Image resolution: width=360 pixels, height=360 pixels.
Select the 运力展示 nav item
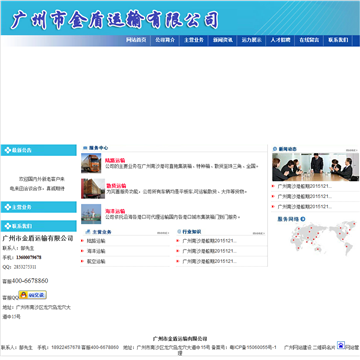(x=252, y=40)
